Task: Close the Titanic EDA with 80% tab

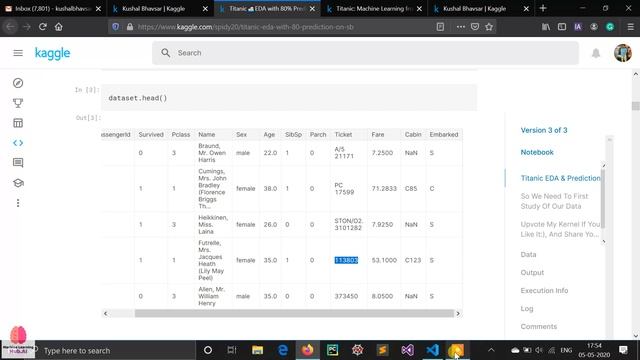Action: [x=312, y=9]
